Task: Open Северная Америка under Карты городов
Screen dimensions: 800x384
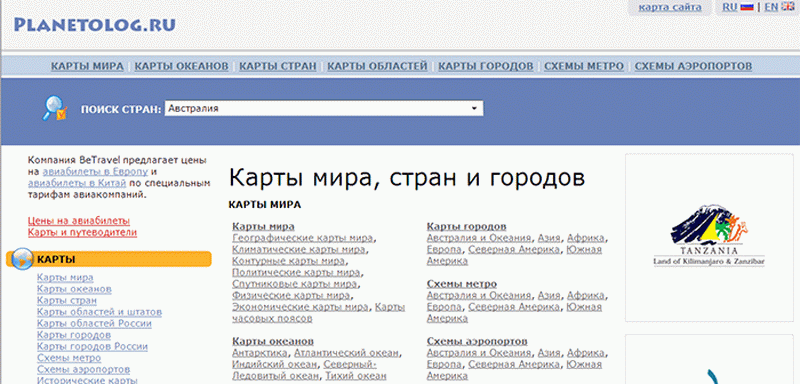Action: [514, 249]
